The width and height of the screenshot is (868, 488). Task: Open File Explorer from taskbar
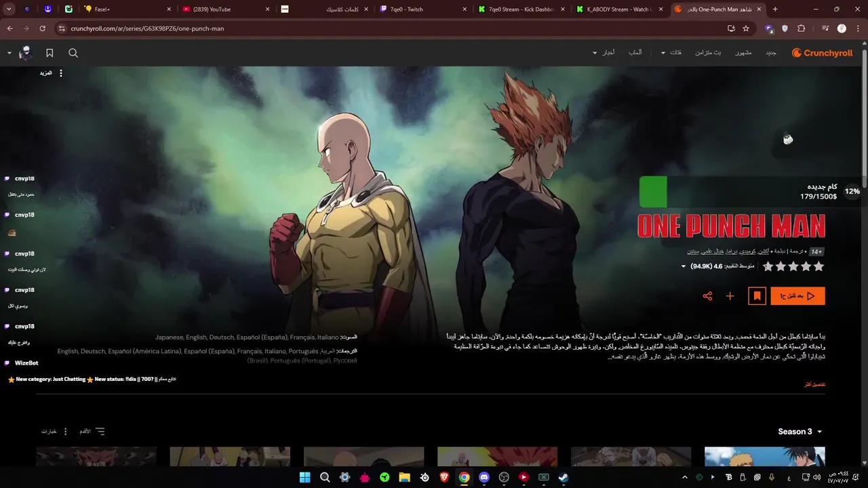[x=404, y=477]
